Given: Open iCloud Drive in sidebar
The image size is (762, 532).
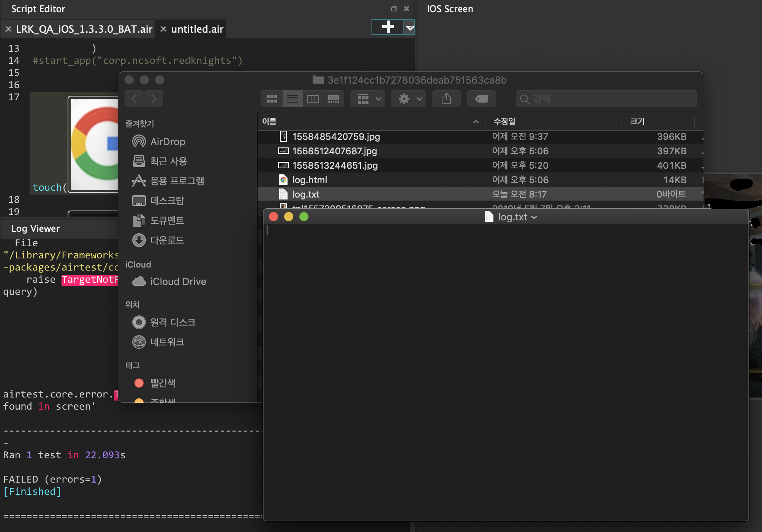Looking at the screenshot, I should click(178, 282).
